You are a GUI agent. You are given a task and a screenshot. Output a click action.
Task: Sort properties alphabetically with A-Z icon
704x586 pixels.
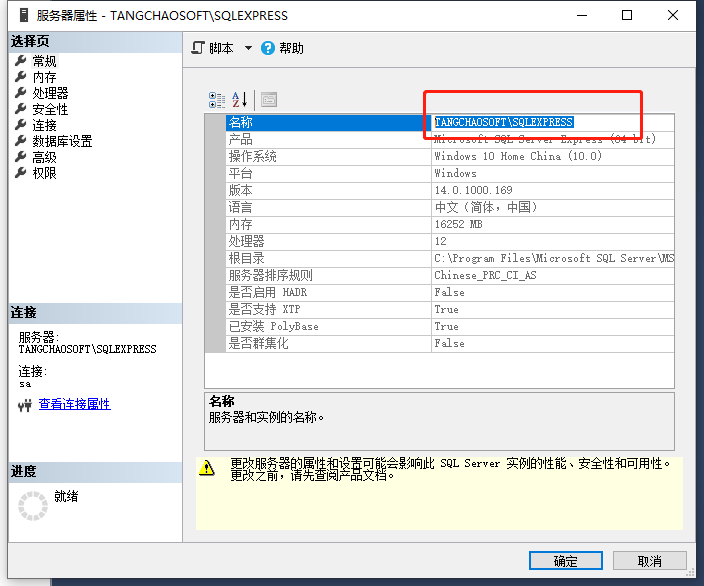[240, 100]
